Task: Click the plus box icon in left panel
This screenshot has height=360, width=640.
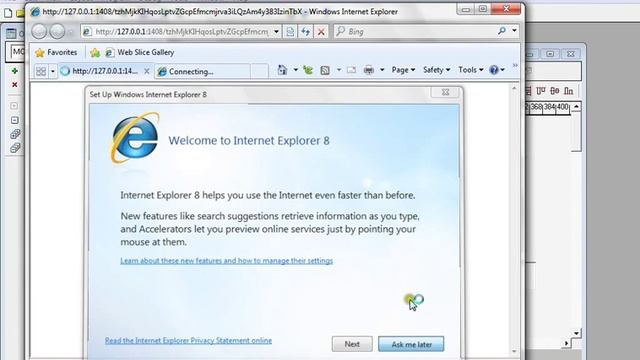Action: (x=14, y=106)
